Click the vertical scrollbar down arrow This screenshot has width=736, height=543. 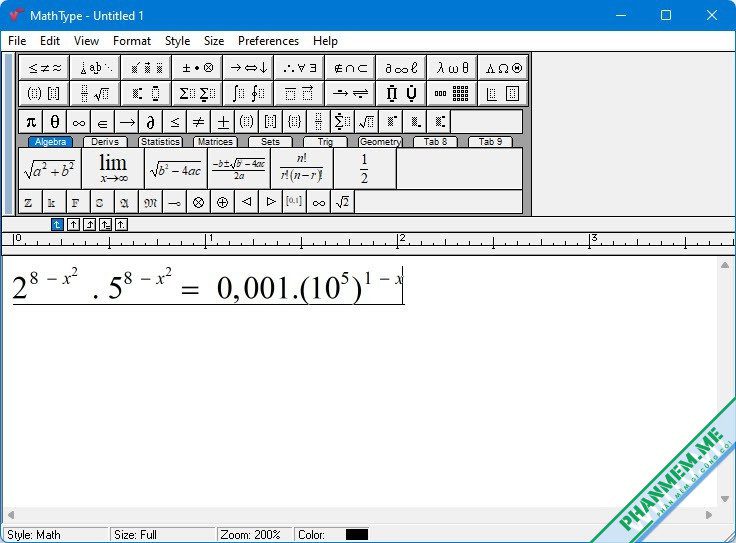click(725, 498)
